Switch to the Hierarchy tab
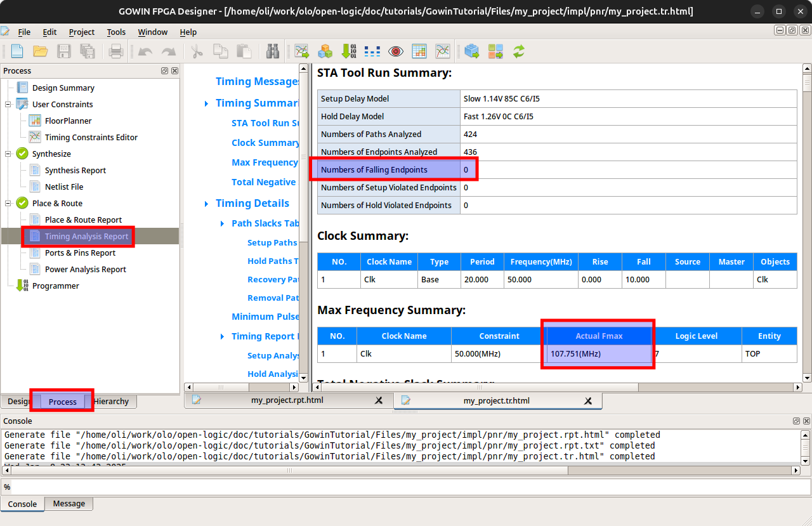Screen dimensions: 812x526 [112, 402]
